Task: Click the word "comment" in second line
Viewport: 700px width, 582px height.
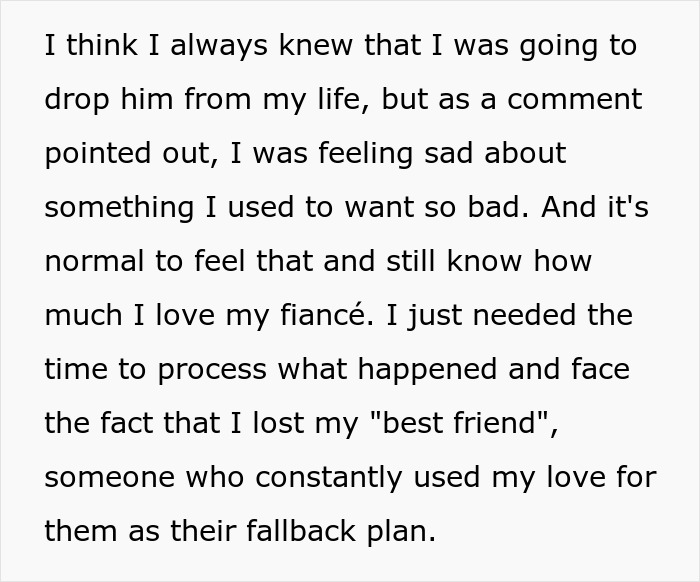Action: (575, 99)
